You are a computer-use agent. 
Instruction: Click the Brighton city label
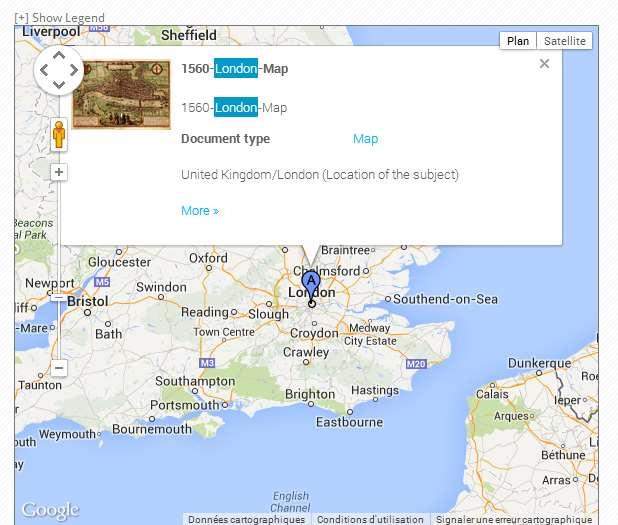pyautogui.click(x=310, y=394)
